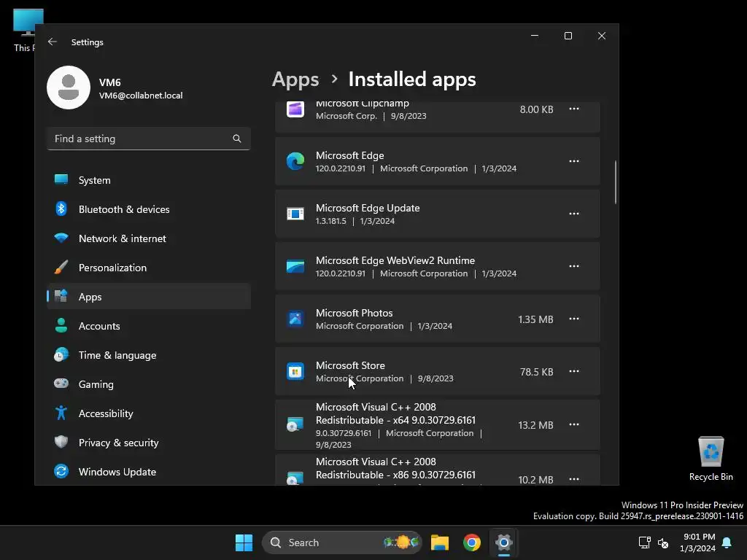Click the Microsoft Store app icon
This screenshot has height=560, width=747.
click(295, 371)
